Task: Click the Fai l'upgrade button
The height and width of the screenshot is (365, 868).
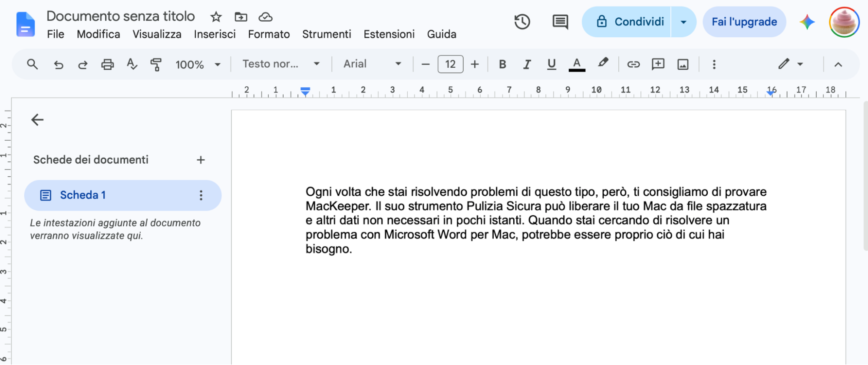Action: (x=744, y=22)
